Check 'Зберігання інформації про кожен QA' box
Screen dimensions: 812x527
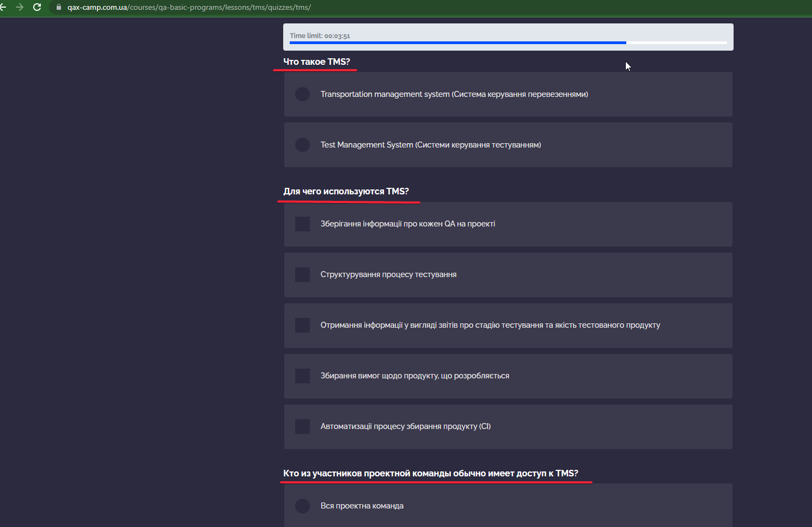(x=302, y=224)
